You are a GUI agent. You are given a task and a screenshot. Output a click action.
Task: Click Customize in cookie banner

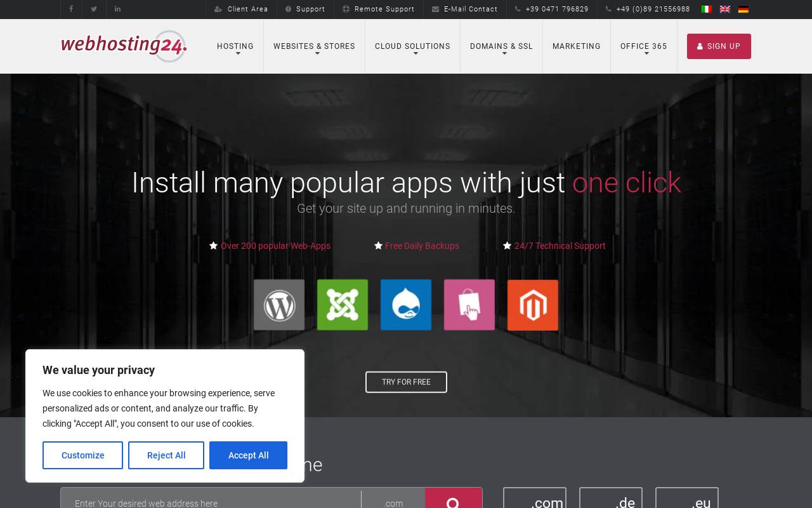(82, 455)
